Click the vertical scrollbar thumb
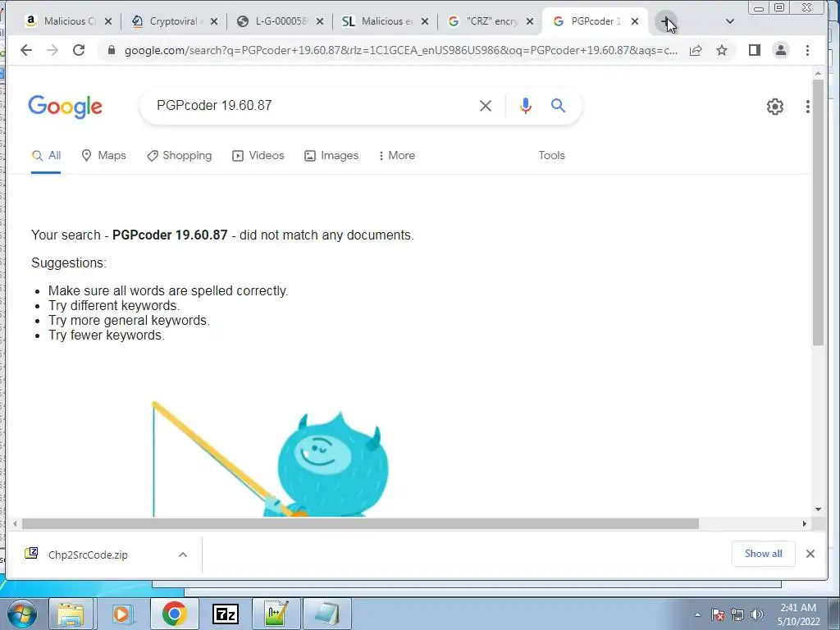Screen dimensions: 840x630 click(818, 212)
